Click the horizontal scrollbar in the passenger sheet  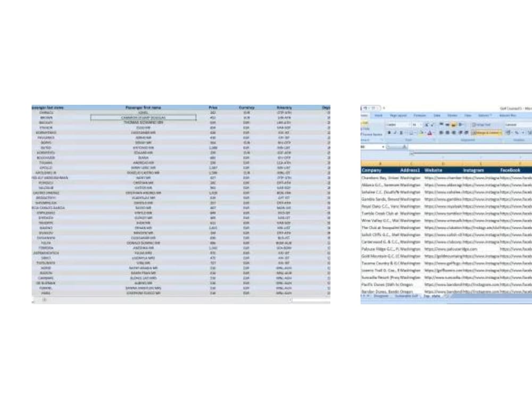(x=160, y=301)
